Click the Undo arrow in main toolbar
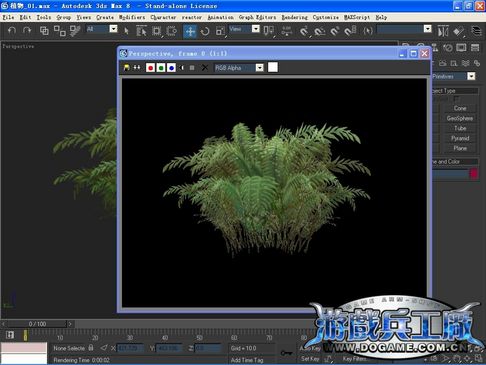486x365 pixels. pos(12,31)
